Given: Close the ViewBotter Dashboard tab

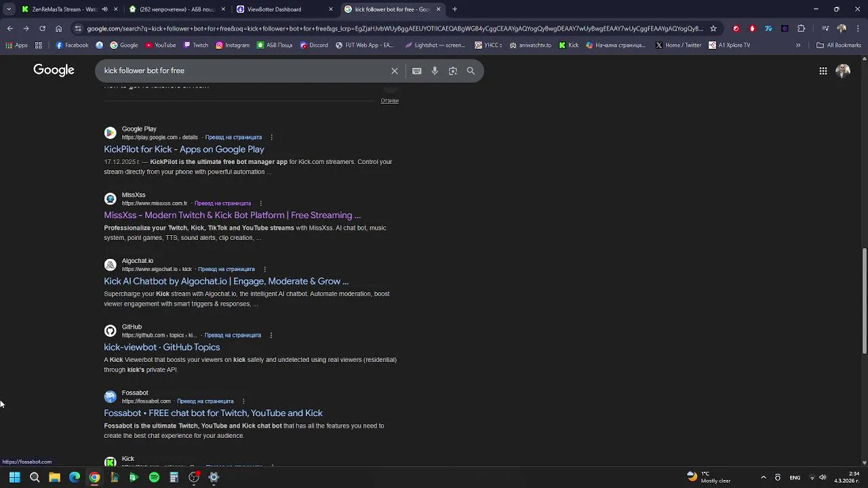Looking at the screenshot, I should 331,9.
